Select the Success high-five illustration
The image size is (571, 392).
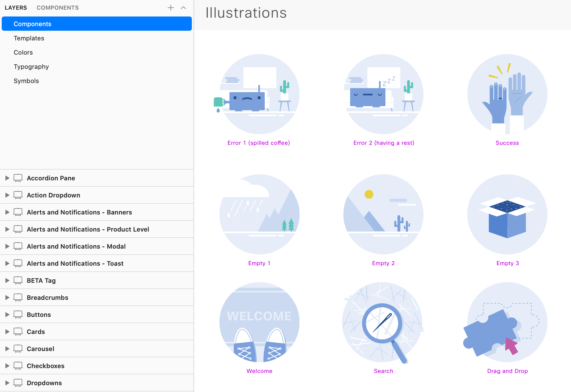[x=507, y=94]
